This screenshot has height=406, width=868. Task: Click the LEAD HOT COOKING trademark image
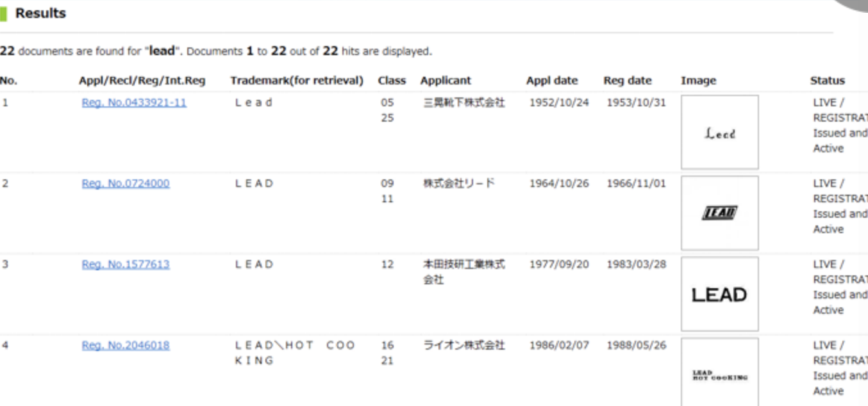point(719,374)
